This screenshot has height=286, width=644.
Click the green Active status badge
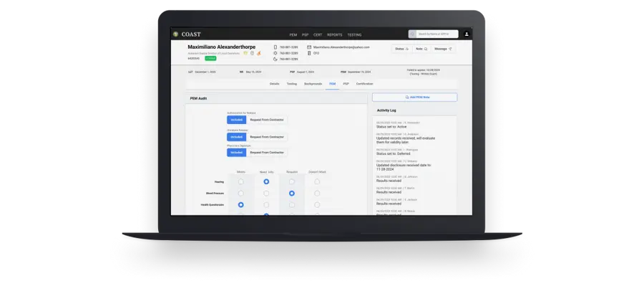(210, 59)
